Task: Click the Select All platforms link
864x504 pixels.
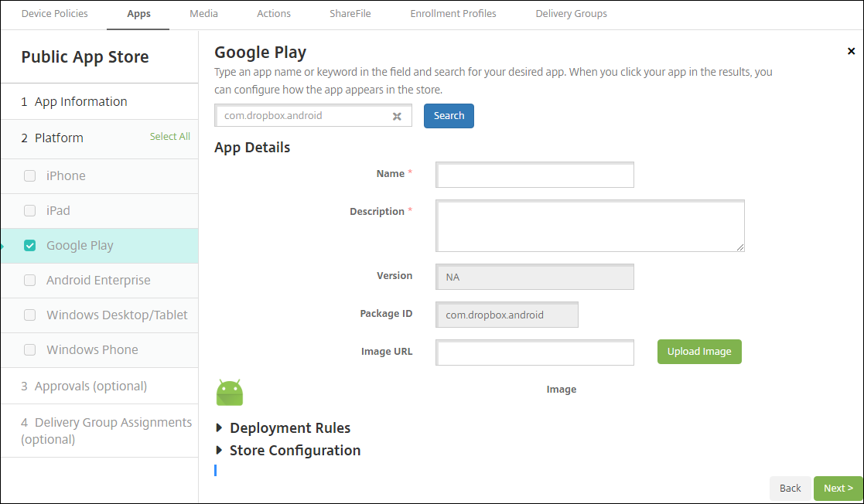Action: [x=169, y=137]
